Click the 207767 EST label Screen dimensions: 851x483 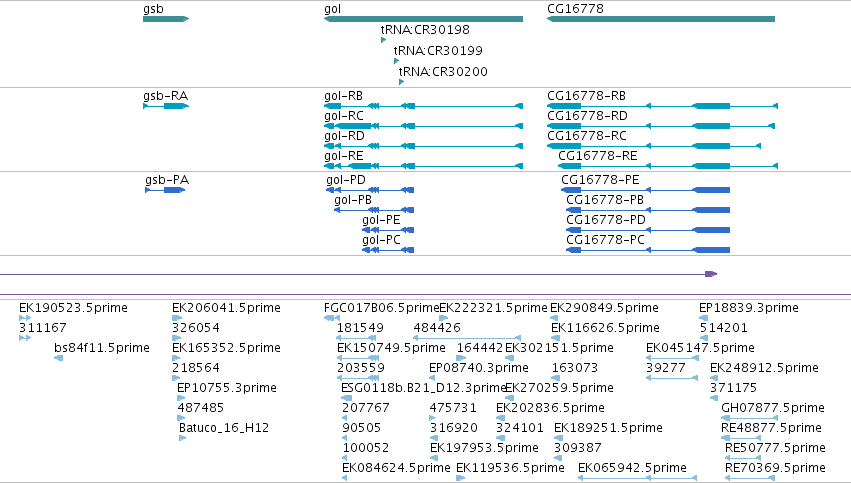pyautogui.click(x=366, y=409)
